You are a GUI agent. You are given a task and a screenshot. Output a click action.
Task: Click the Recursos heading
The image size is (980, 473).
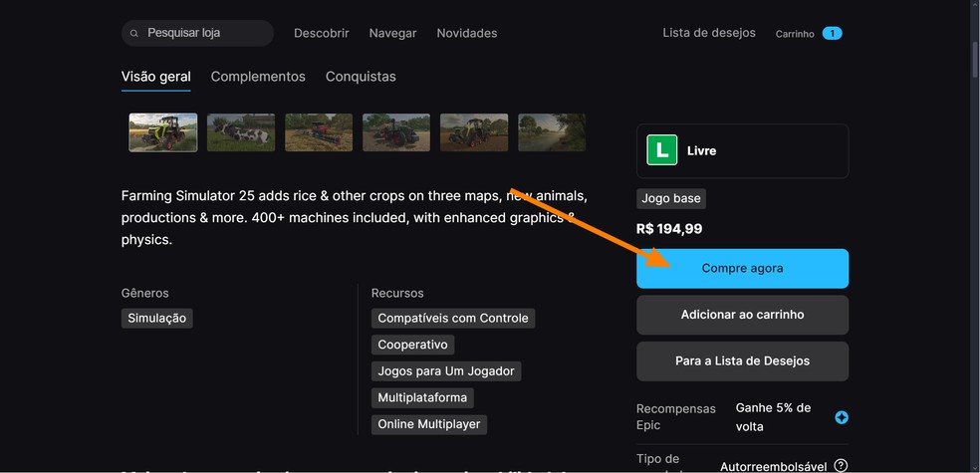click(x=397, y=293)
